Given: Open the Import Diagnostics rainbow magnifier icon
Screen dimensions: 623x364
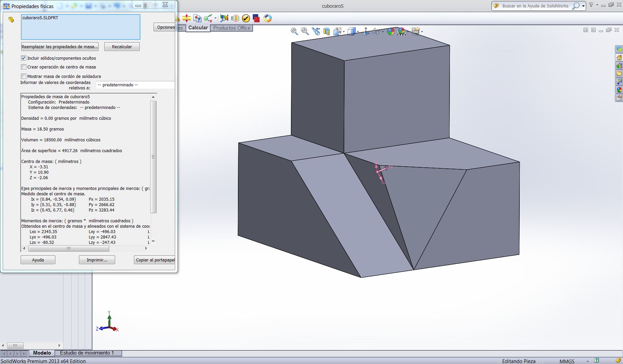Looking at the screenshot, I should pos(224,18).
